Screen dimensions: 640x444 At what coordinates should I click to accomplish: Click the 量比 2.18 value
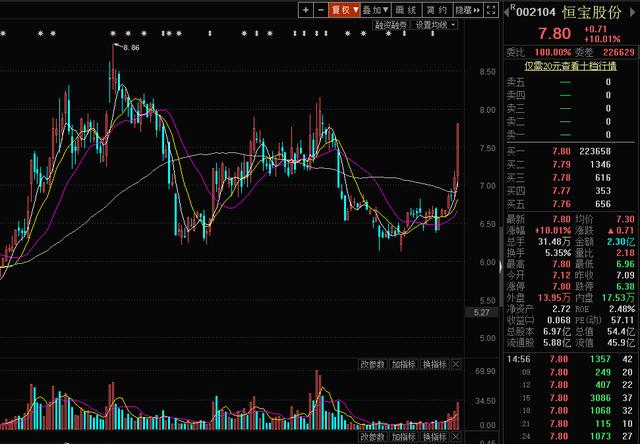pos(626,253)
